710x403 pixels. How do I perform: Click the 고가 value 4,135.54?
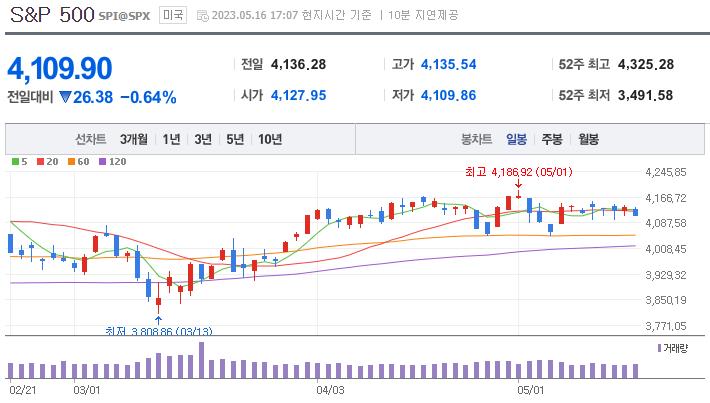449,64
